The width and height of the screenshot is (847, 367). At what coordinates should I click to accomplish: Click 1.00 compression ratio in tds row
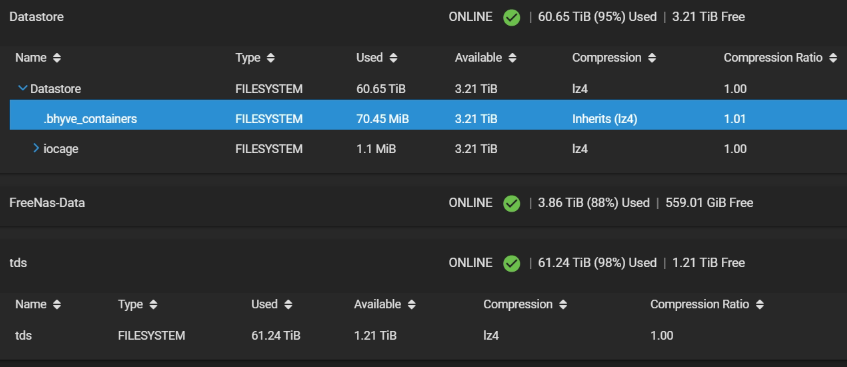(662, 336)
